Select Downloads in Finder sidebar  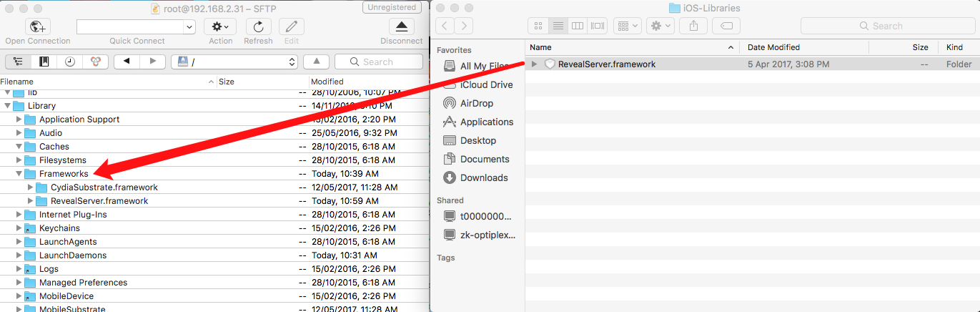tap(484, 178)
